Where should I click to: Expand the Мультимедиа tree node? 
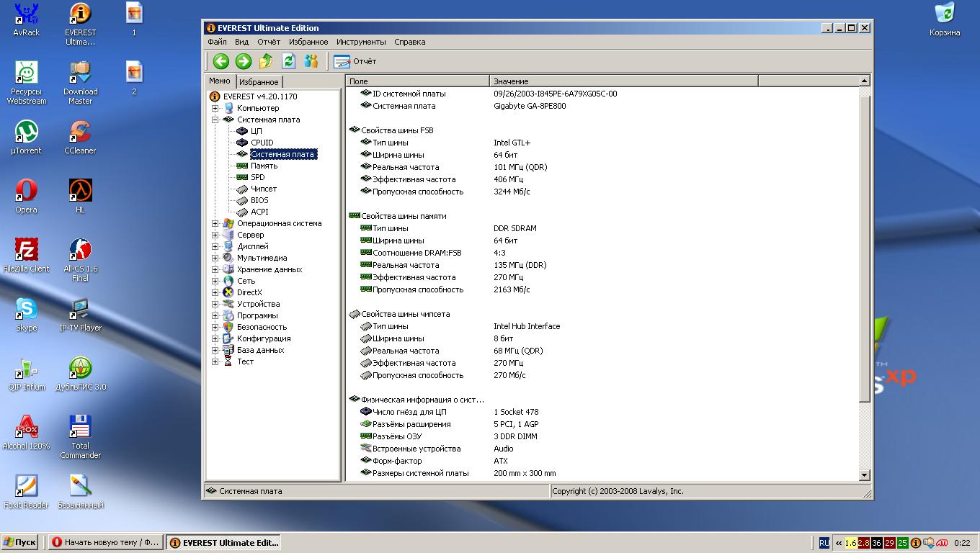(215, 258)
